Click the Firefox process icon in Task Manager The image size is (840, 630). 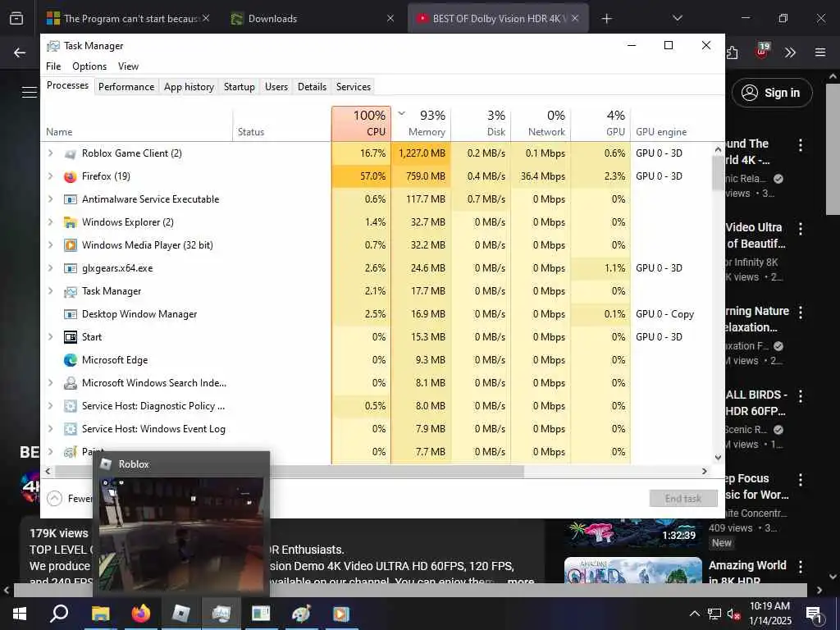[x=71, y=177]
